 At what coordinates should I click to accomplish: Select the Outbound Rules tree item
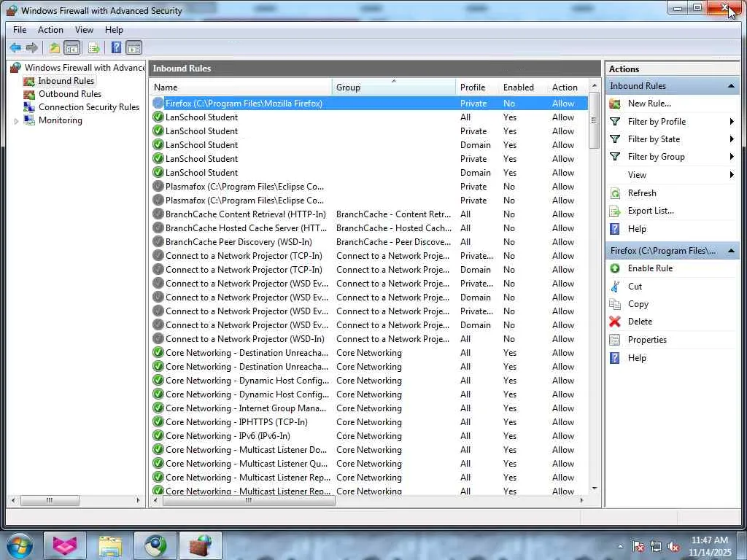pyautogui.click(x=70, y=94)
